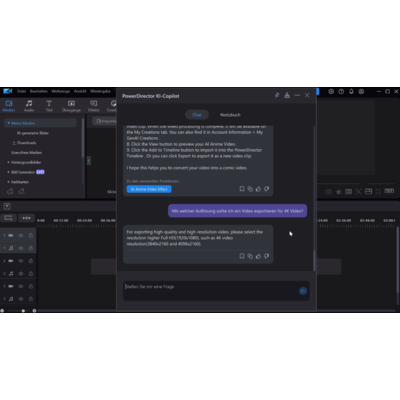
Task: Mute audio track 3
Action: pyautogui.click(x=21, y=299)
